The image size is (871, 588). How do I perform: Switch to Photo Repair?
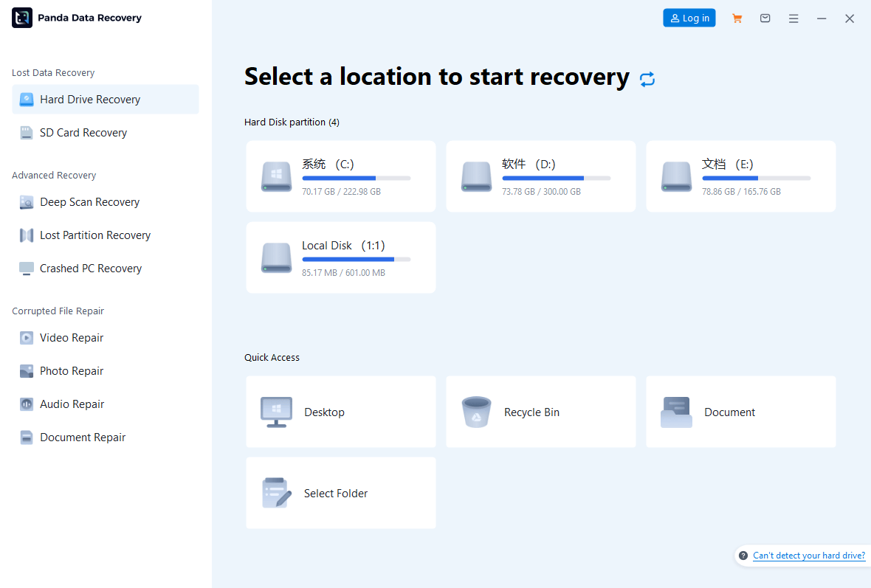[x=106, y=371]
